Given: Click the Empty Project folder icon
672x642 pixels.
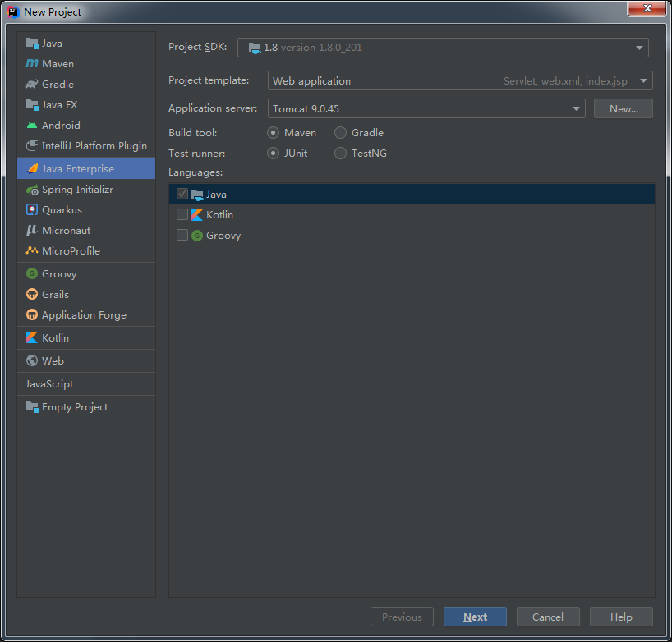Looking at the screenshot, I should (x=32, y=407).
